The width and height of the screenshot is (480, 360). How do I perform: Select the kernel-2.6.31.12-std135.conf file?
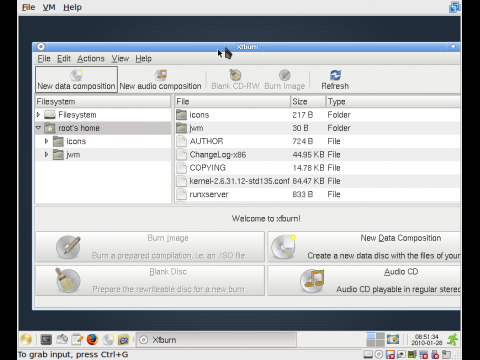click(318, 181)
